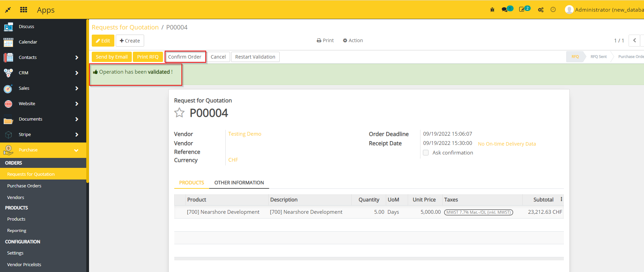Open the Testing Demo vendor link
The width and height of the screenshot is (644, 272).
[244, 134]
